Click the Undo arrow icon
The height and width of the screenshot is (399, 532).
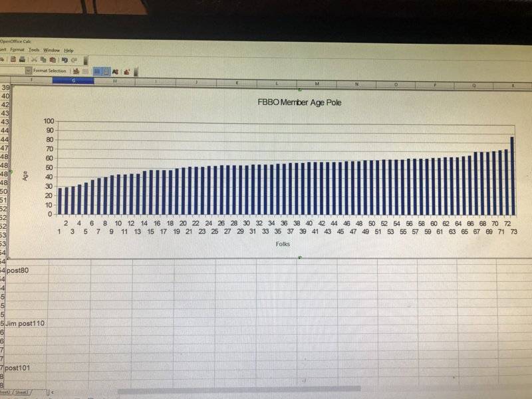coord(65,59)
